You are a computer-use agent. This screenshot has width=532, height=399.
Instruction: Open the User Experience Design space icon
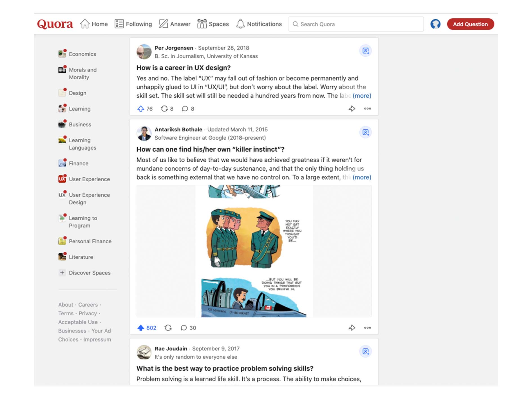point(62,195)
